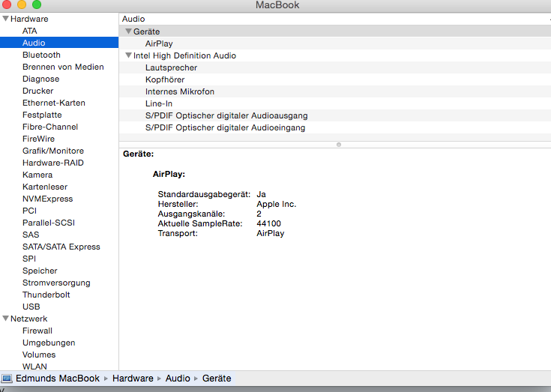This screenshot has height=392, width=551.
Task: Select the Kopfhörer device row
Action: 335,79
